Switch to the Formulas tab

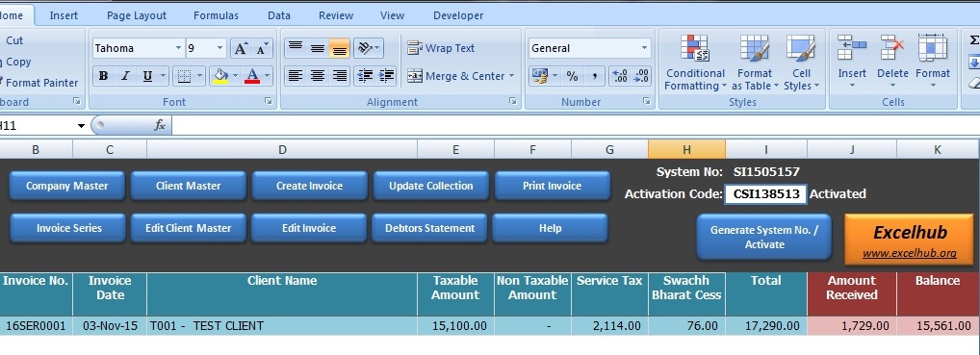click(216, 15)
